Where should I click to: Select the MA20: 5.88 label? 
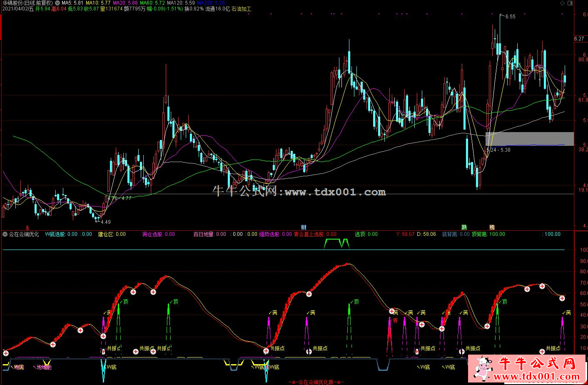click(125, 3)
